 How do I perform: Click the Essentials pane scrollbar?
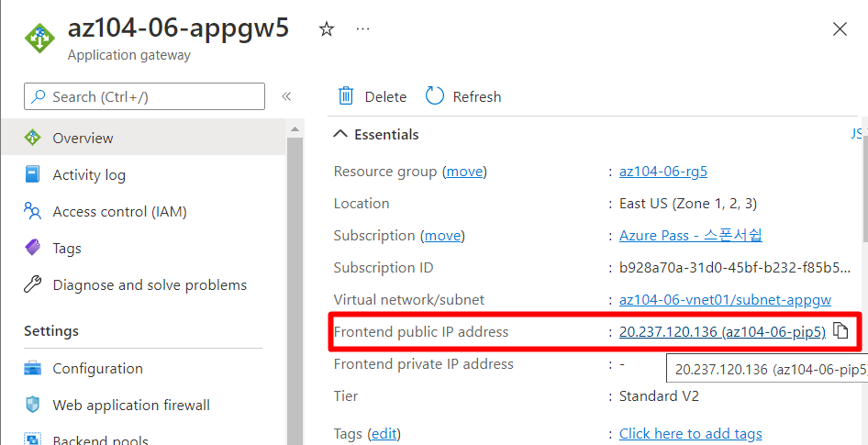tap(865, 187)
